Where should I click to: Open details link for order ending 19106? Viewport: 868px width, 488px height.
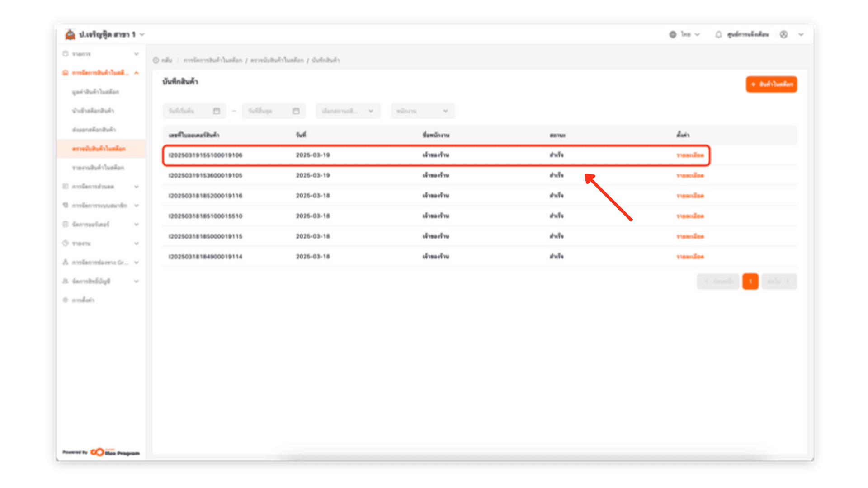[690, 155]
